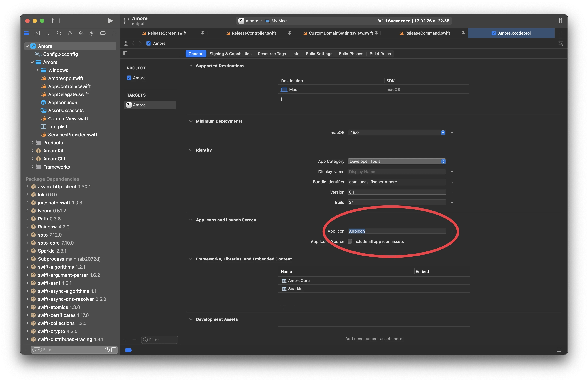Toggle the left sidebar visibility

click(56, 21)
